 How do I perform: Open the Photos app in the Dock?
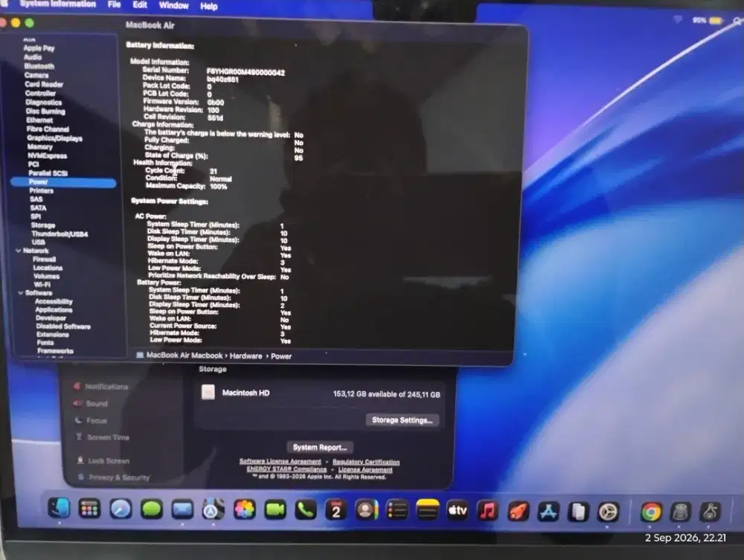click(x=244, y=510)
